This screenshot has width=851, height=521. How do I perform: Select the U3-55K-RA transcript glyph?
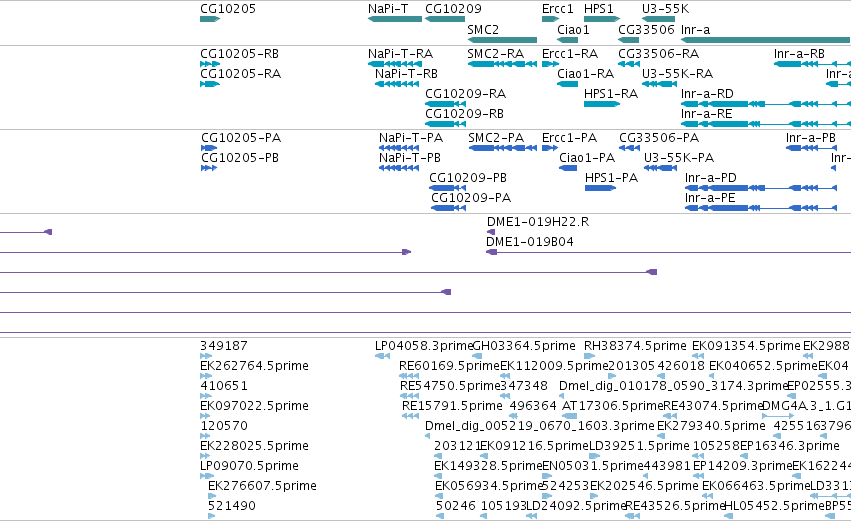659,84
